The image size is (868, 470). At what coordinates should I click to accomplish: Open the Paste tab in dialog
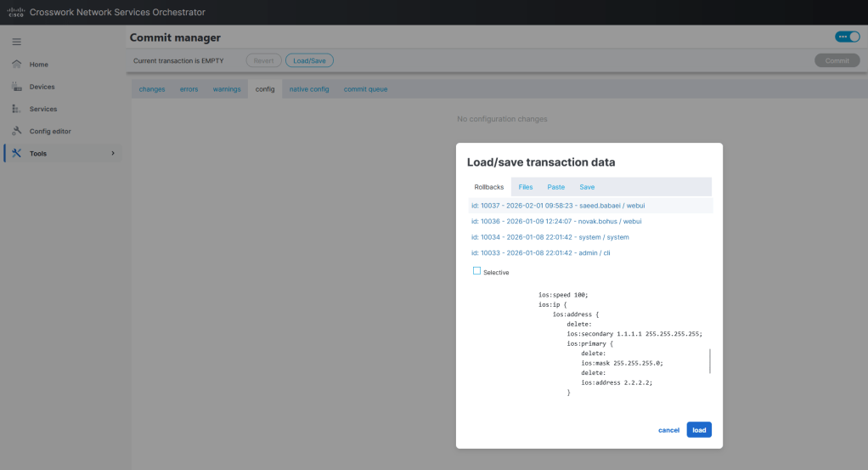(555, 187)
